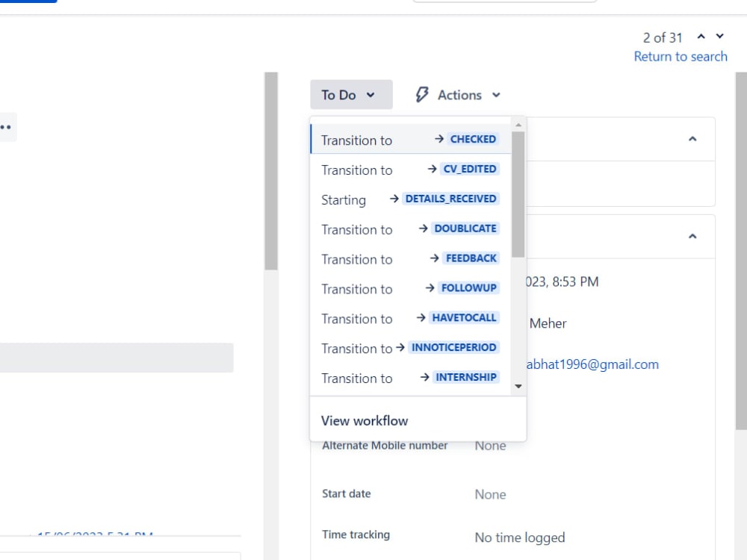Select Transition to INTERNSHIP
Viewport: 747px width, 560px height.
pyautogui.click(x=410, y=378)
